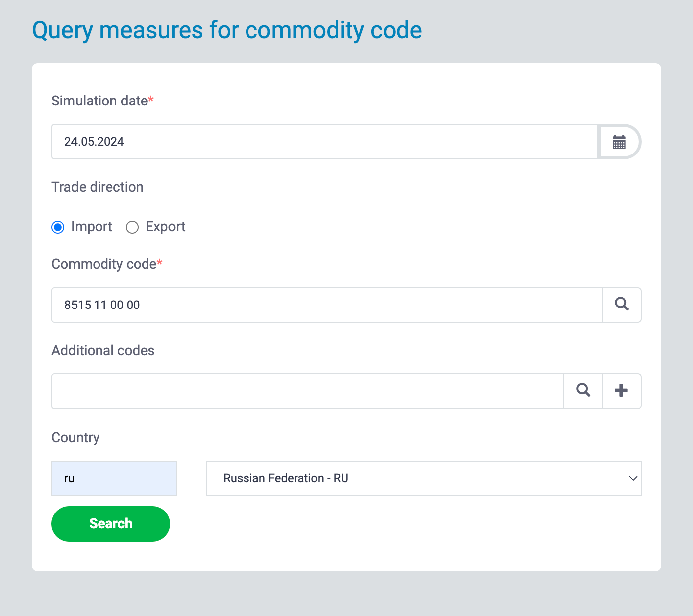This screenshot has width=693, height=616.
Task: Click the country code field containing ru
Action: [114, 478]
